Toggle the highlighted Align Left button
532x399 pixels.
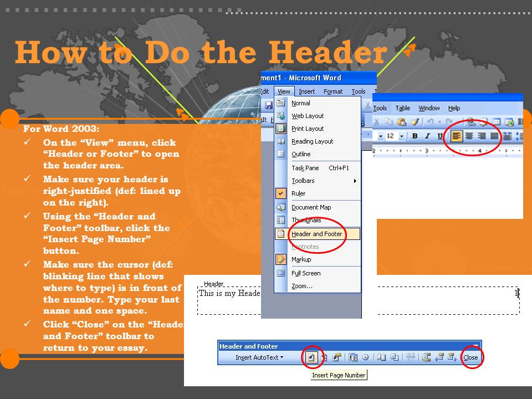[456, 136]
